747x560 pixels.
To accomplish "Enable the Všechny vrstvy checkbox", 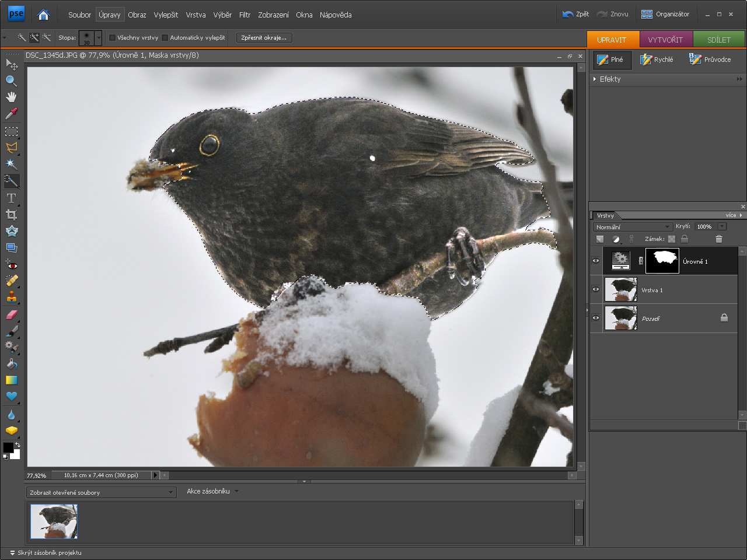I will pos(113,38).
